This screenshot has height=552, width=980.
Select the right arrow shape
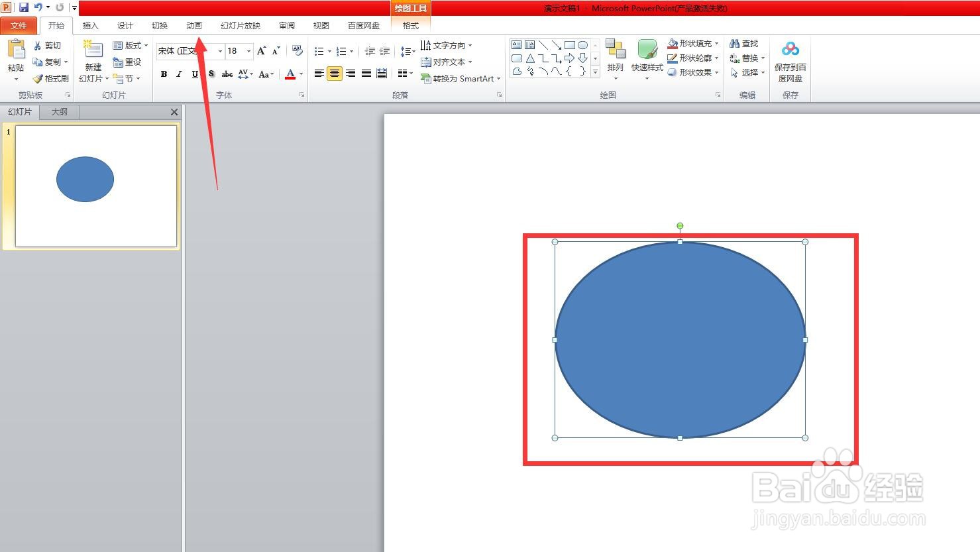pyautogui.click(x=569, y=58)
